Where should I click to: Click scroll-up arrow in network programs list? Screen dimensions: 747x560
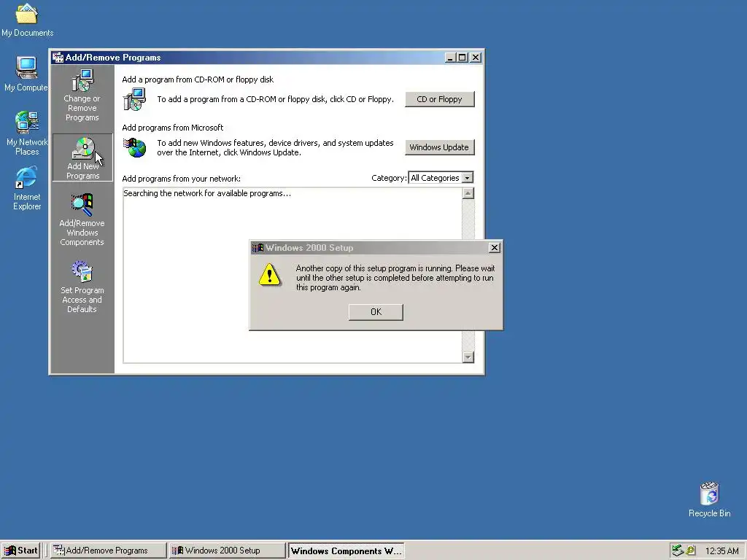click(x=468, y=193)
